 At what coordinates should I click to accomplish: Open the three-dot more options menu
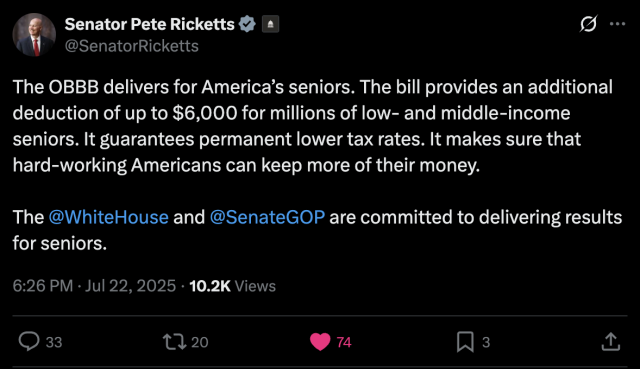tap(618, 24)
